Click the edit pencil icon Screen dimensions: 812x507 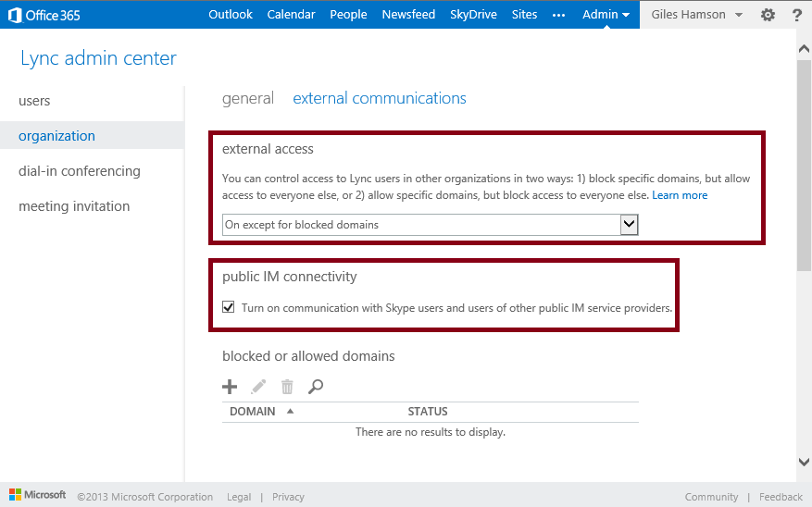coord(258,387)
